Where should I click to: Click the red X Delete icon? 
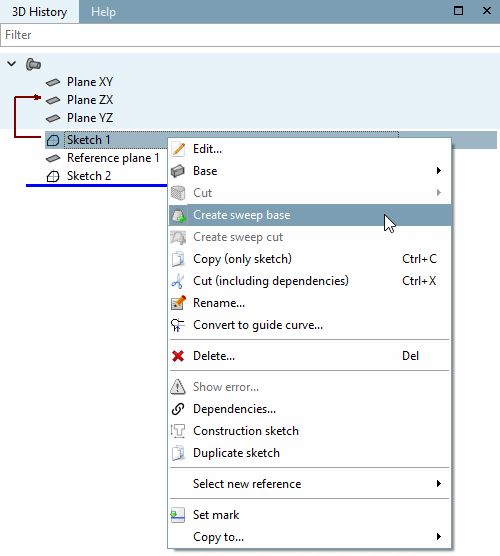[x=178, y=356]
